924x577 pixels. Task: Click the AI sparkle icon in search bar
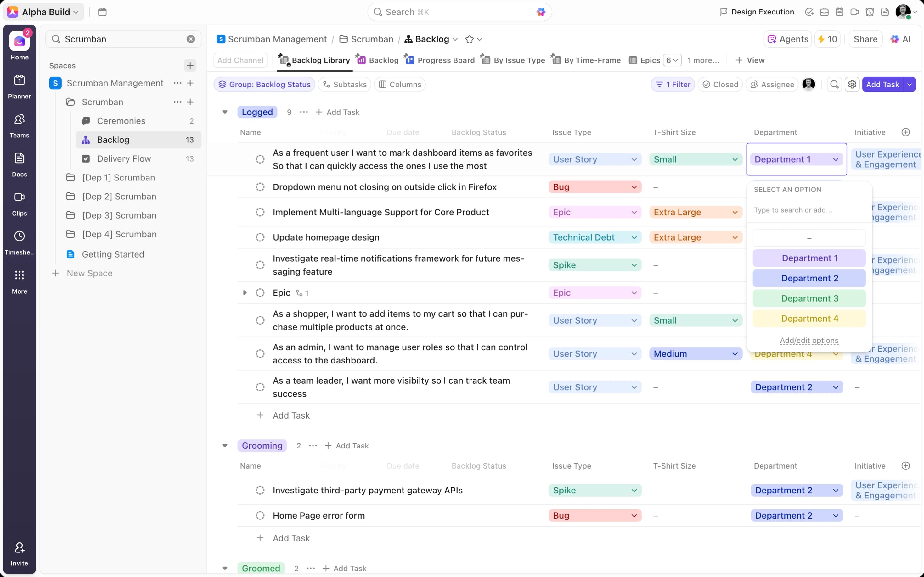541,12
